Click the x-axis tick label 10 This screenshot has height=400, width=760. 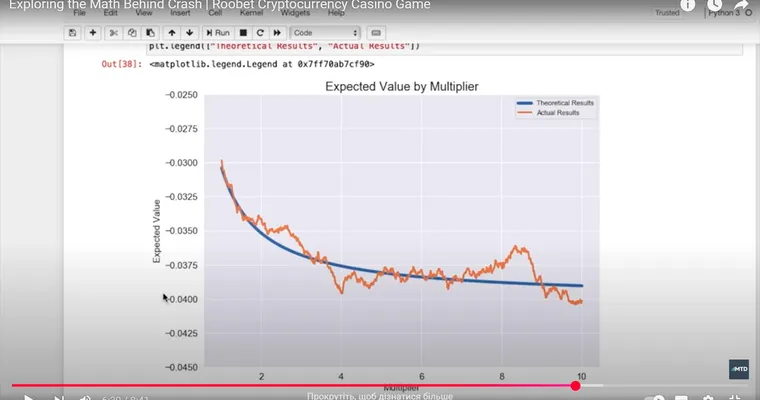click(x=581, y=376)
